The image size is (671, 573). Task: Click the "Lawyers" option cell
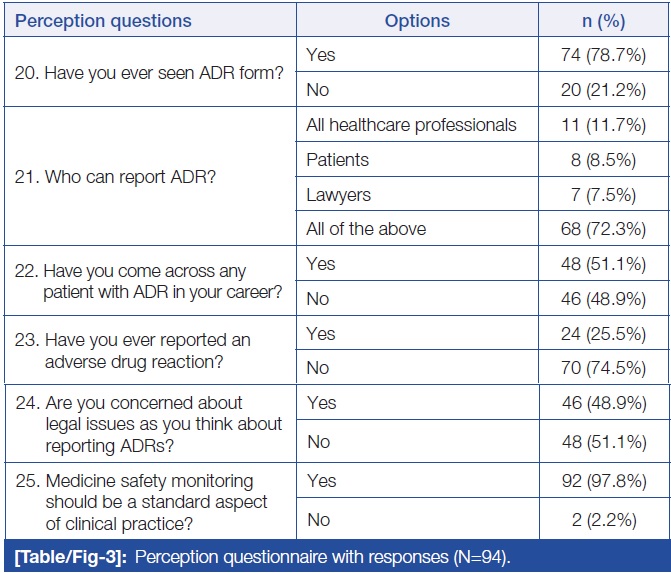click(338, 194)
